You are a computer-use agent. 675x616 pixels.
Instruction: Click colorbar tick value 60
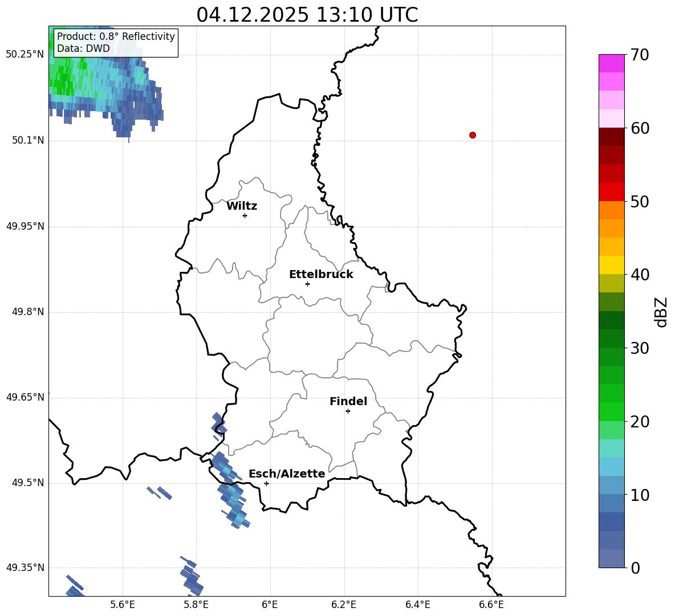coord(640,128)
